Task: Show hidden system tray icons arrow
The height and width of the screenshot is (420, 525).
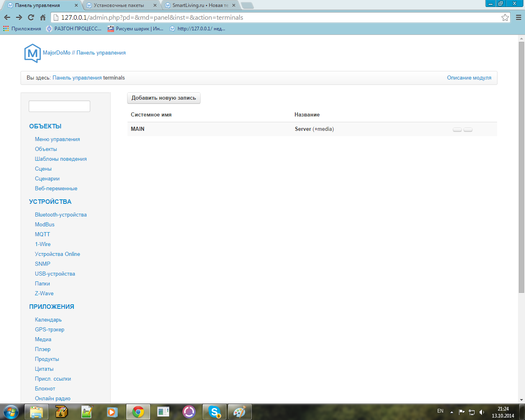Action: click(452, 412)
